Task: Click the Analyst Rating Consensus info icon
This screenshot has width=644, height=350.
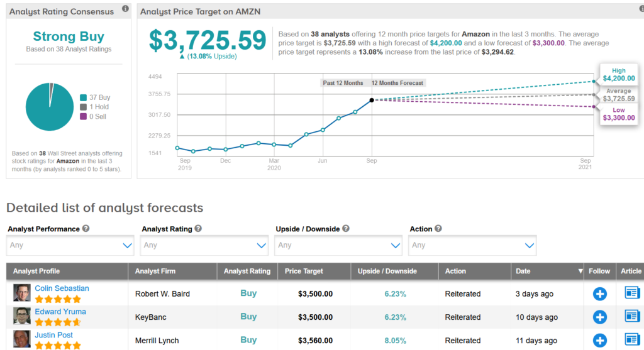Action: [x=125, y=9]
